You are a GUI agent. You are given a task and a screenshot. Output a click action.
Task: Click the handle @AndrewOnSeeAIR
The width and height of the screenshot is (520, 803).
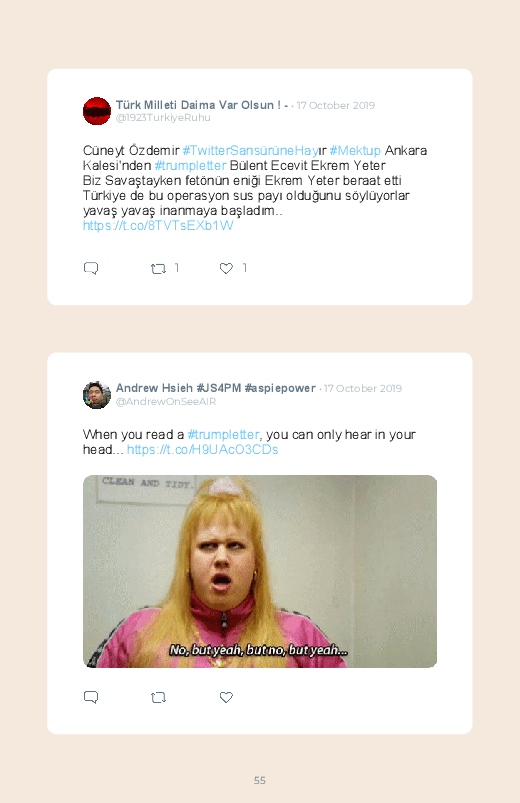tap(166, 402)
